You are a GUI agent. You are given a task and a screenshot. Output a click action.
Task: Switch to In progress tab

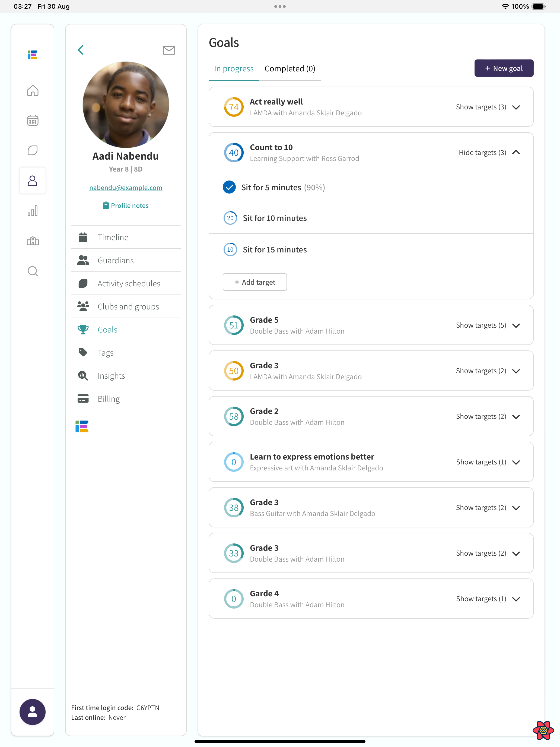point(234,69)
